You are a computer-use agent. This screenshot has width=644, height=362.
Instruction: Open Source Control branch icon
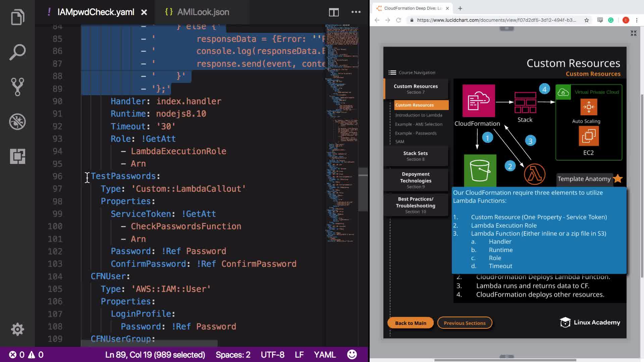pos(17,87)
